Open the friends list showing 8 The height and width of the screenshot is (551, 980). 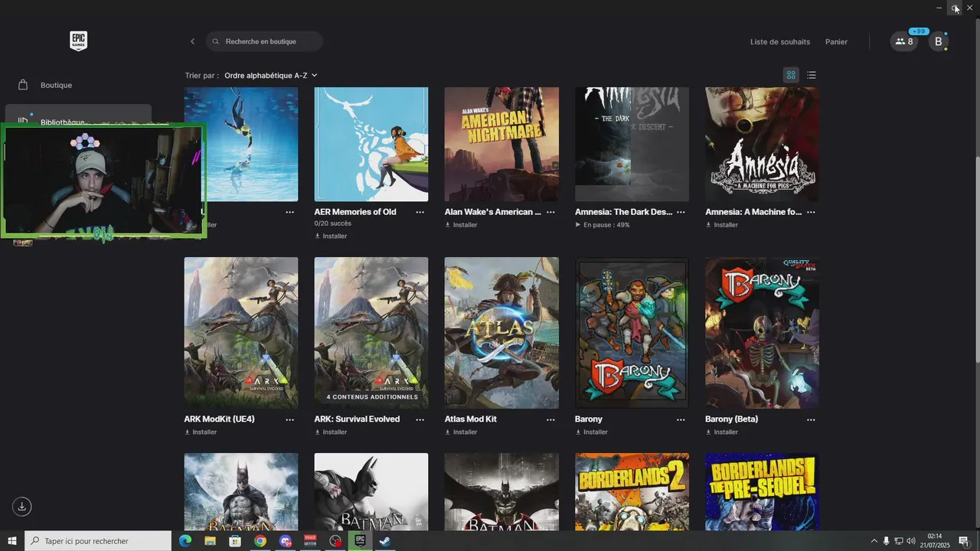coord(904,41)
